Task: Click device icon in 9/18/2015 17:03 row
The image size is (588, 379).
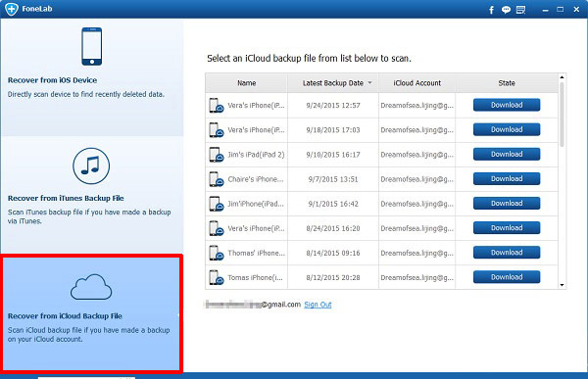Action: click(216, 130)
